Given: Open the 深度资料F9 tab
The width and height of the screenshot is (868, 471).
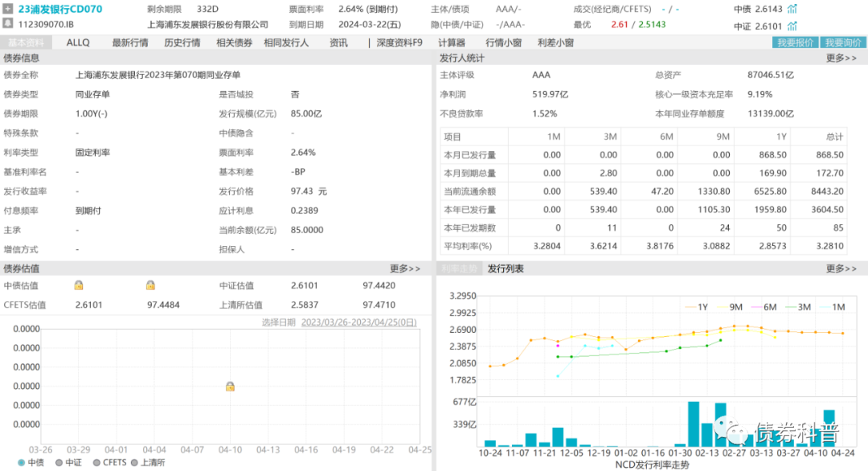Looking at the screenshot, I should (399, 43).
